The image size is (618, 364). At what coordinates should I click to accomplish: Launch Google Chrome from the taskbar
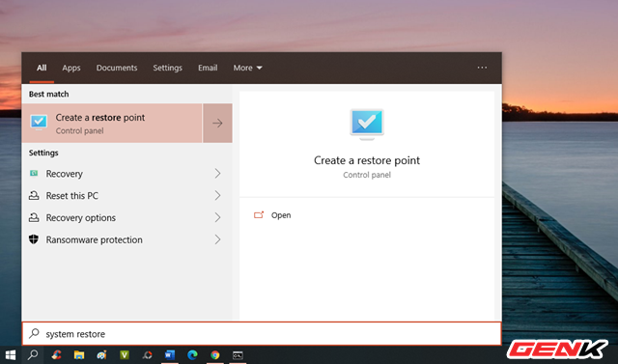(214, 355)
